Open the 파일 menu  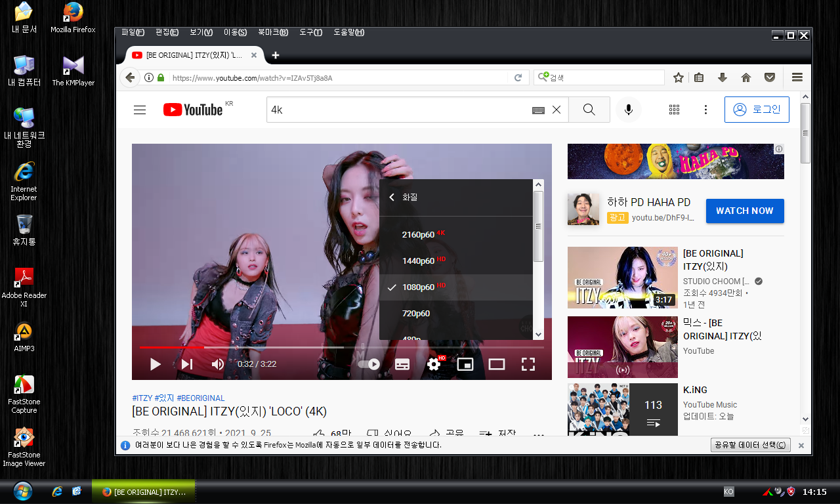point(133,32)
